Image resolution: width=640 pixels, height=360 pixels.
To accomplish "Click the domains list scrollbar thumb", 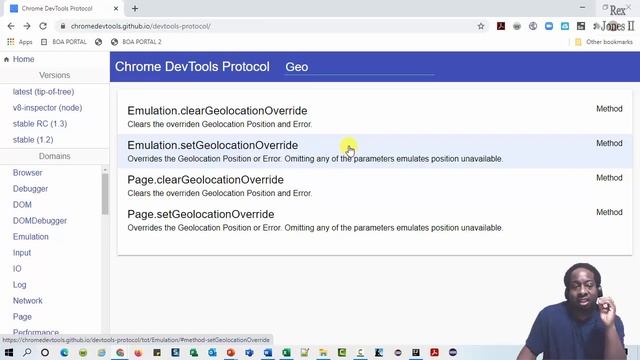I will click(x=105, y=194).
